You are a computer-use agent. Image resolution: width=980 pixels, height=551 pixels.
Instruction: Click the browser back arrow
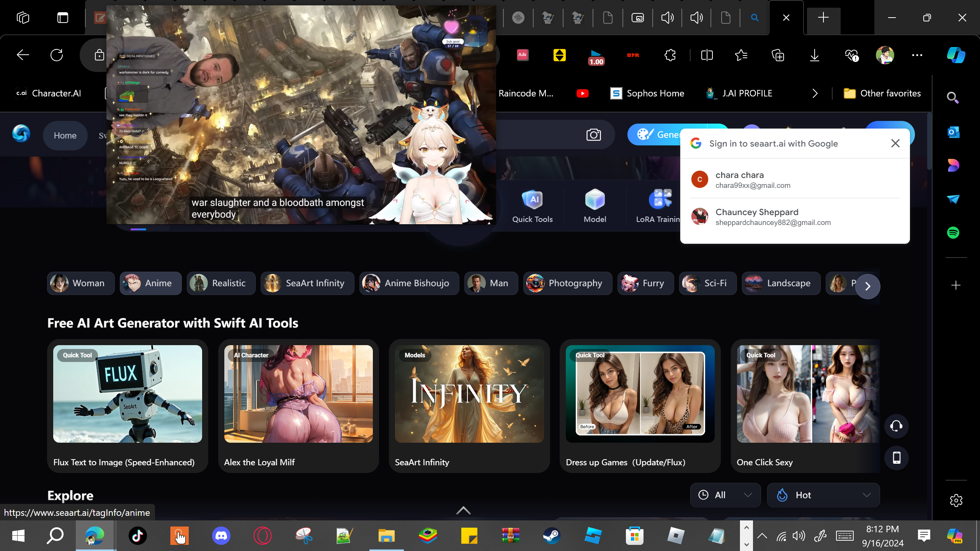[23, 55]
